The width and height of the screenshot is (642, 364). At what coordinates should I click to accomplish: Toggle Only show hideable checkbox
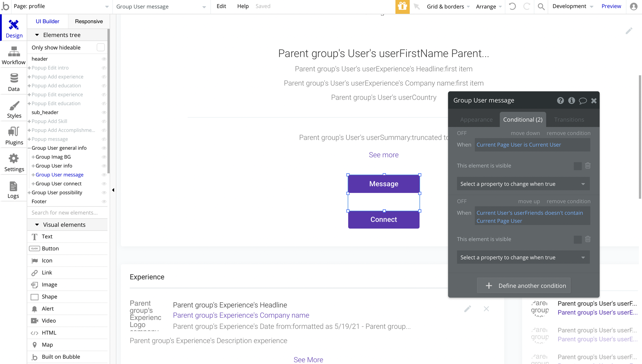coord(101,47)
